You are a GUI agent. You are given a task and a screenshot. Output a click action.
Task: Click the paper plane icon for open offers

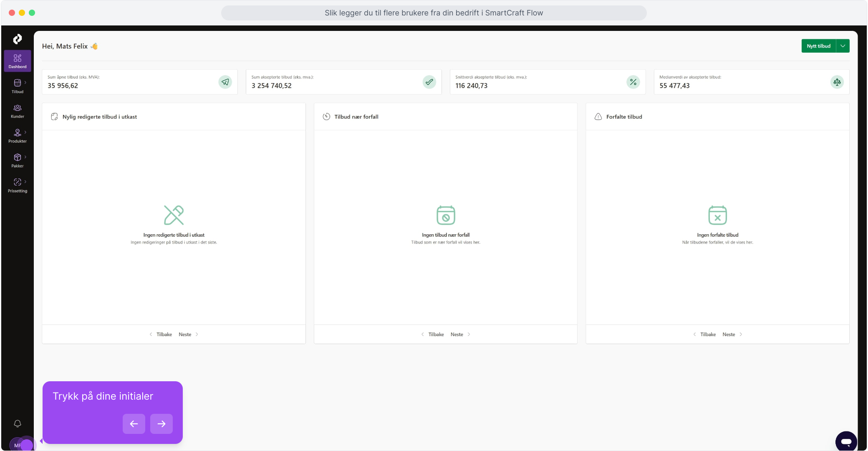225,82
